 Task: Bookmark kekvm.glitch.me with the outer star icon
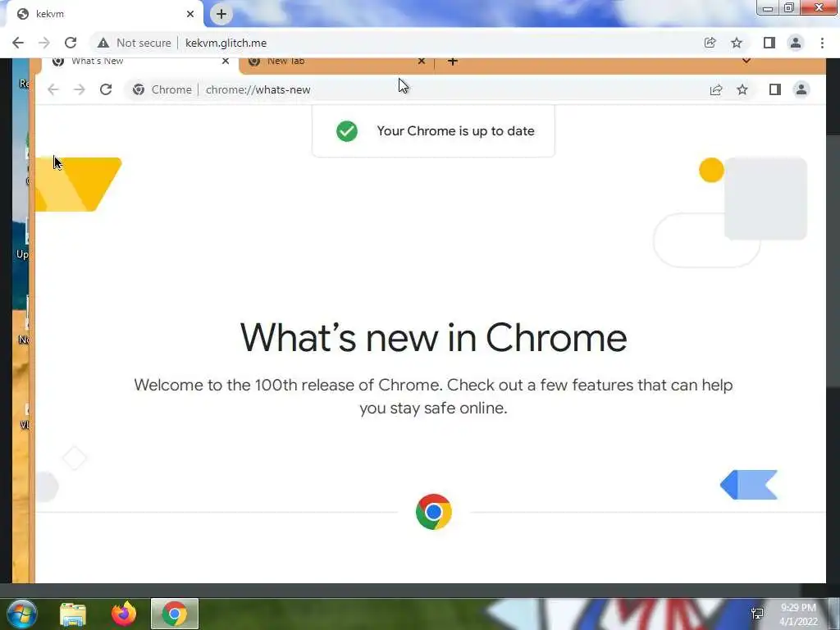[737, 43]
